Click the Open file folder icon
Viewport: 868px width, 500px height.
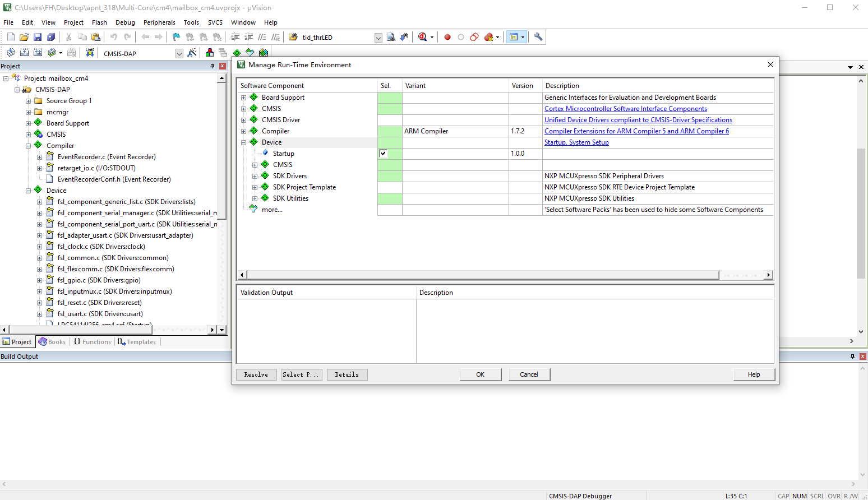click(x=24, y=37)
